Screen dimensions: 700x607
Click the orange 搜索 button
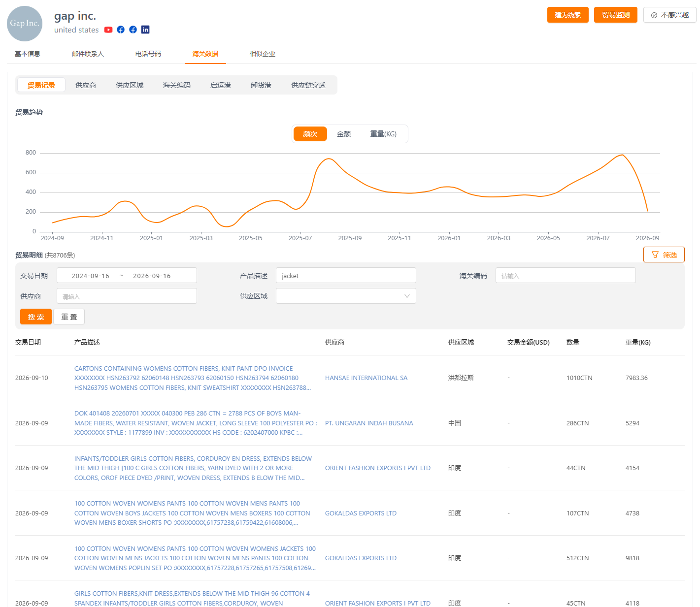pos(36,317)
